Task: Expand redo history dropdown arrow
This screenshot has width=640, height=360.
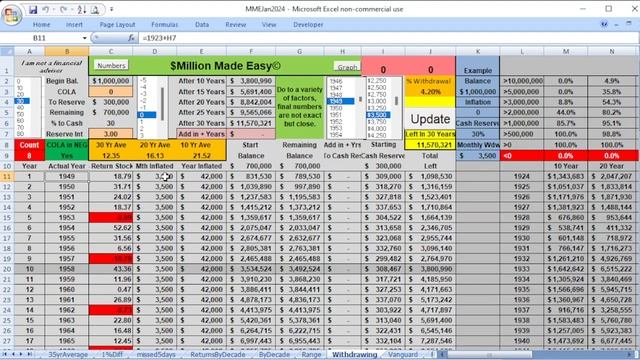Action: pyautogui.click(x=72, y=9)
